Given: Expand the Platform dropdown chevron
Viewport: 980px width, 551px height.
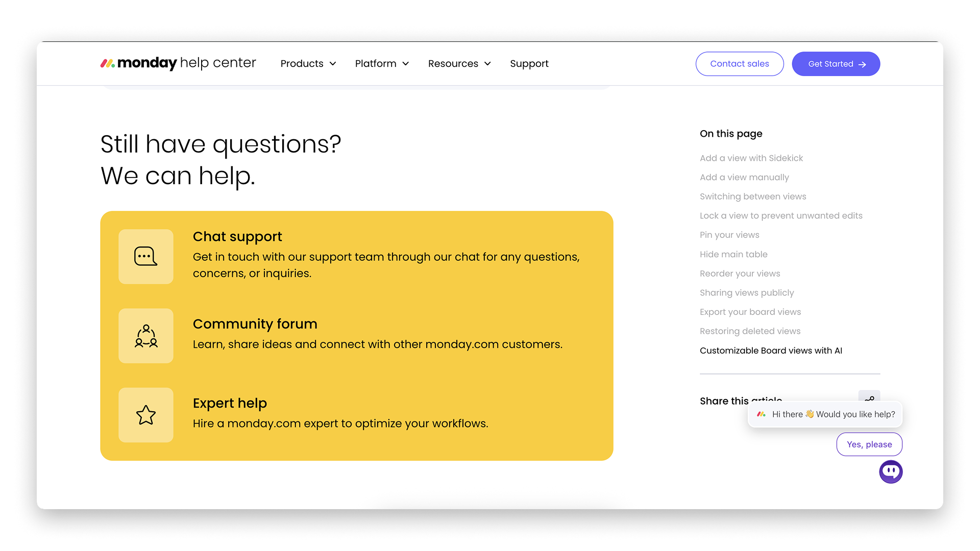Looking at the screenshot, I should pyautogui.click(x=406, y=64).
